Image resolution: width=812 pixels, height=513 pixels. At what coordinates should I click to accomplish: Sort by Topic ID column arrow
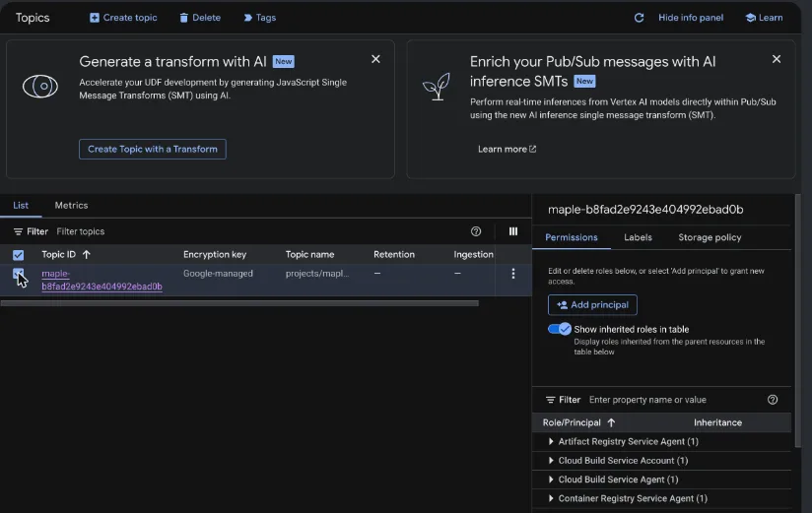point(87,254)
